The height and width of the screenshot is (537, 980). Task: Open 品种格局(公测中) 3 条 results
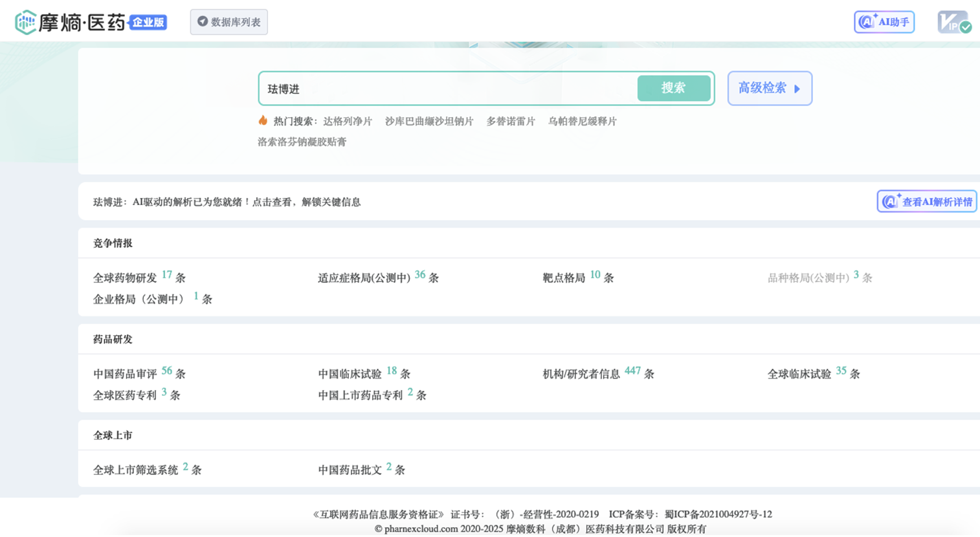[x=819, y=277]
